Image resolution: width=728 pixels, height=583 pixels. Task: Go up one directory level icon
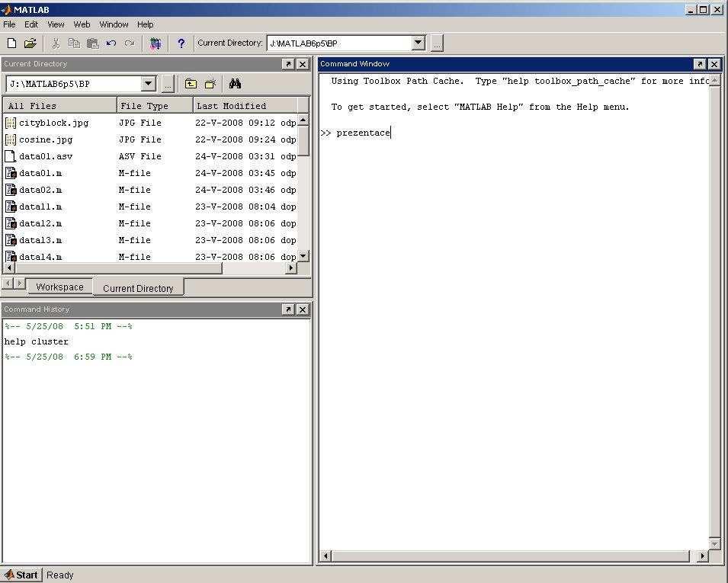pyautogui.click(x=191, y=84)
